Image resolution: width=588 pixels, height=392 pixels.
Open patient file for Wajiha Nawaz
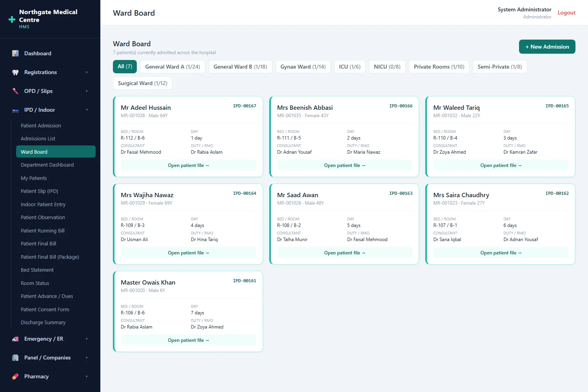point(189,253)
